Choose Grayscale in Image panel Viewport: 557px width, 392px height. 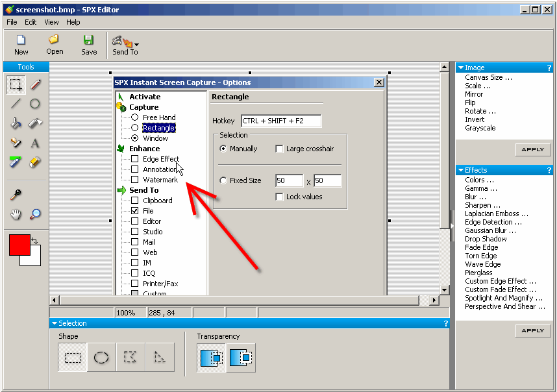[x=480, y=128]
